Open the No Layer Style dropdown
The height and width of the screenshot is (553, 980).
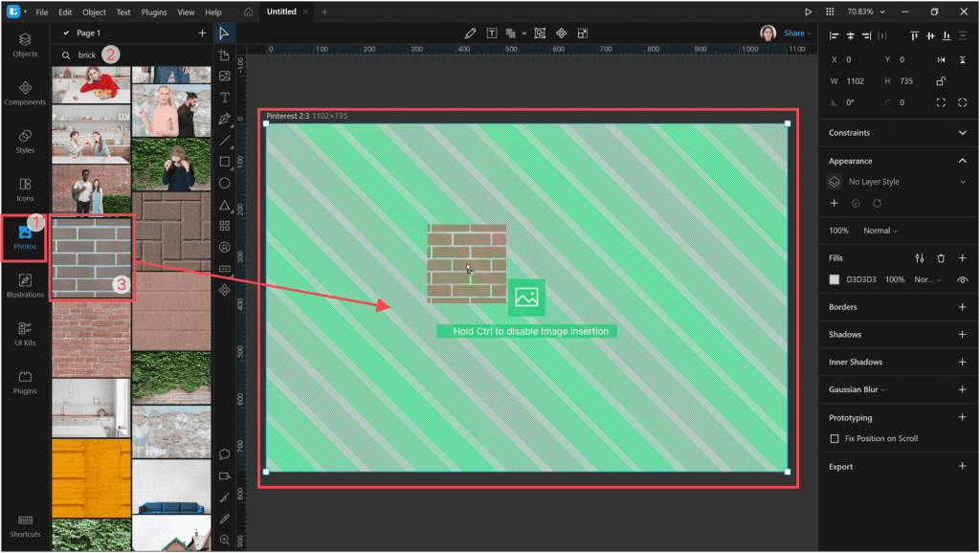[898, 182]
